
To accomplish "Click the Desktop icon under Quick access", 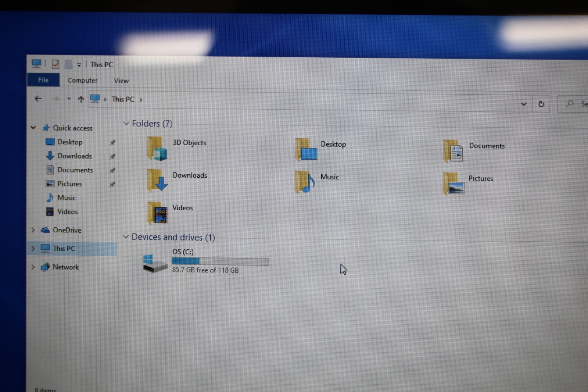I will [50, 142].
